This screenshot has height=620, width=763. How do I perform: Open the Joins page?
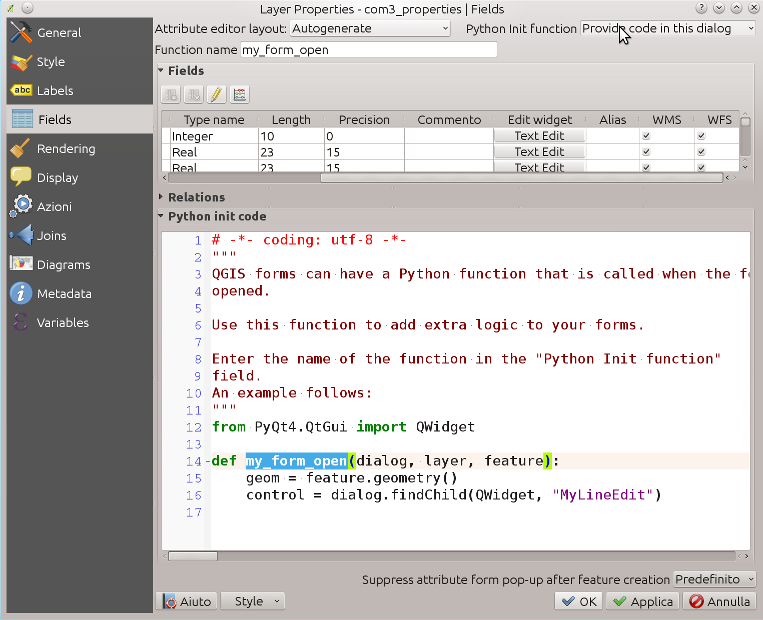pyautogui.click(x=79, y=236)
